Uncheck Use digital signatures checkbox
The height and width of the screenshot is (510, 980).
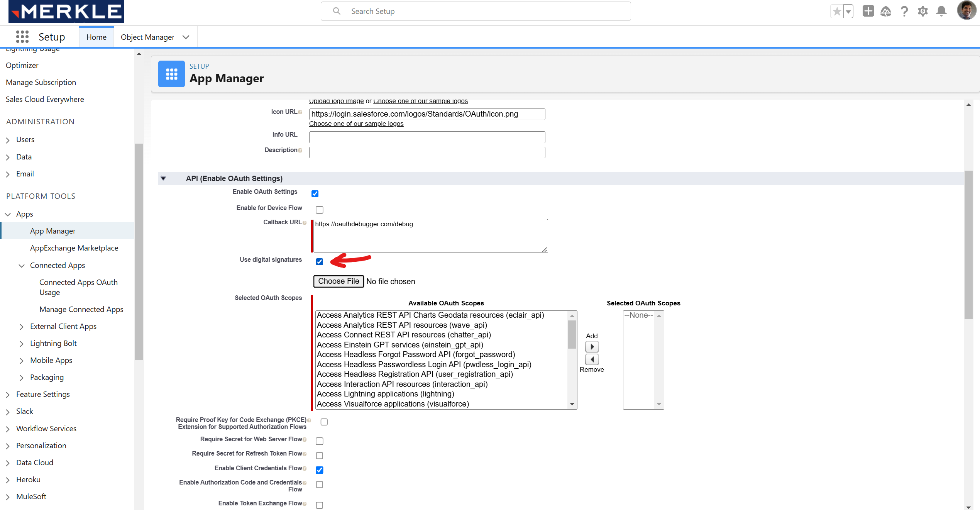tap(320, 262)
